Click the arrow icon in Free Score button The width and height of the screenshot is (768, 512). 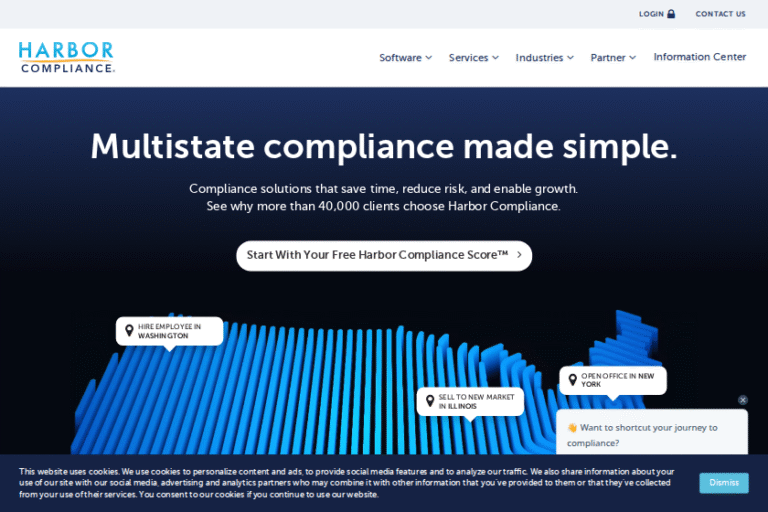coord(519,255)
